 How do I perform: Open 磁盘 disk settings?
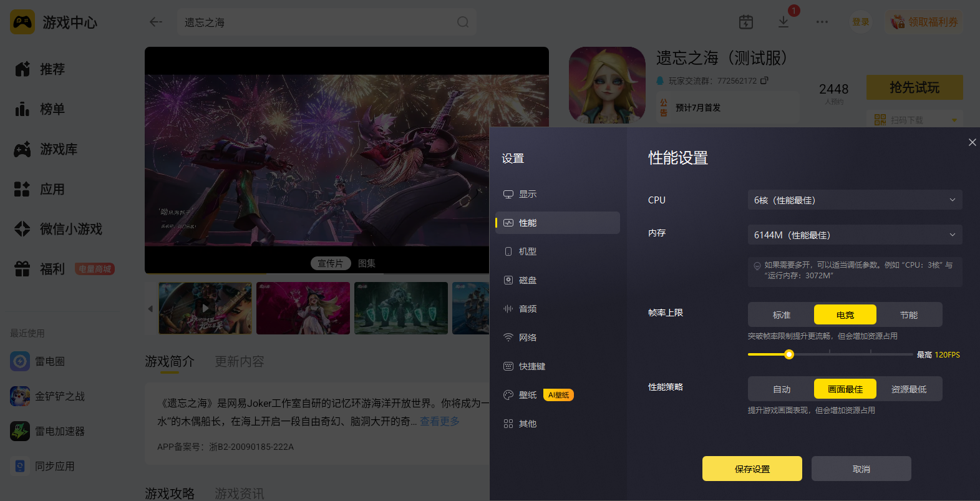(x=558, y=280)
